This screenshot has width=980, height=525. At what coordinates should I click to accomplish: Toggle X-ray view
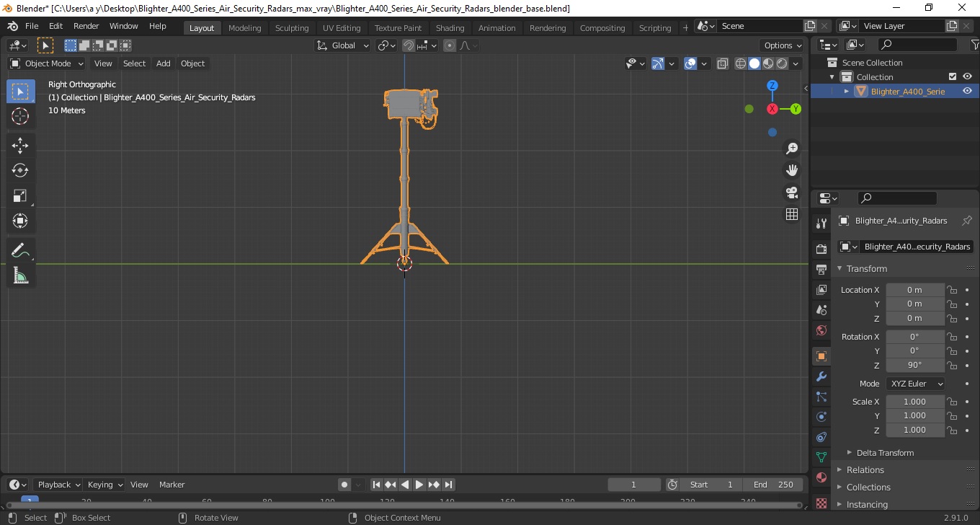coord(723,63)
